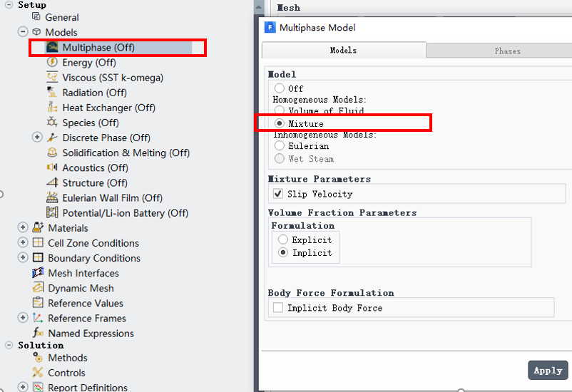Screen dimensions: 572x392
Task: Collapse the Setup tree section
Action: pos(9,5)
